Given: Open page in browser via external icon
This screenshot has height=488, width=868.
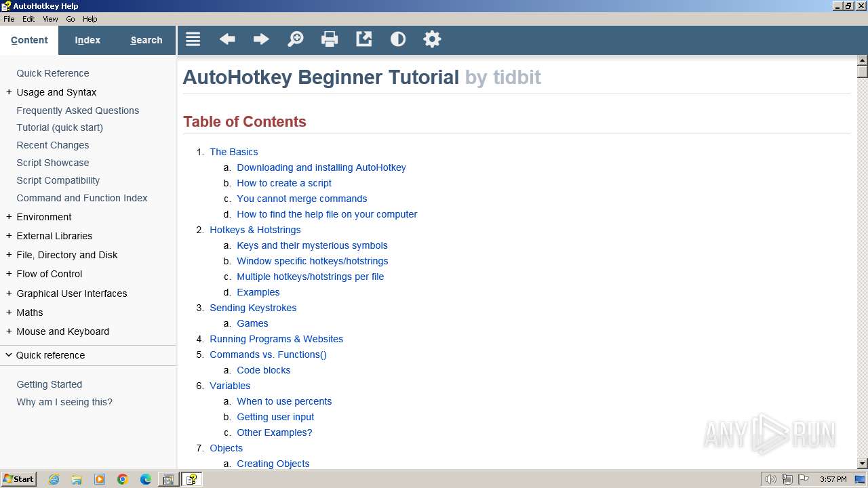Looking at the screenshot, I should click(x=364, y=39).
